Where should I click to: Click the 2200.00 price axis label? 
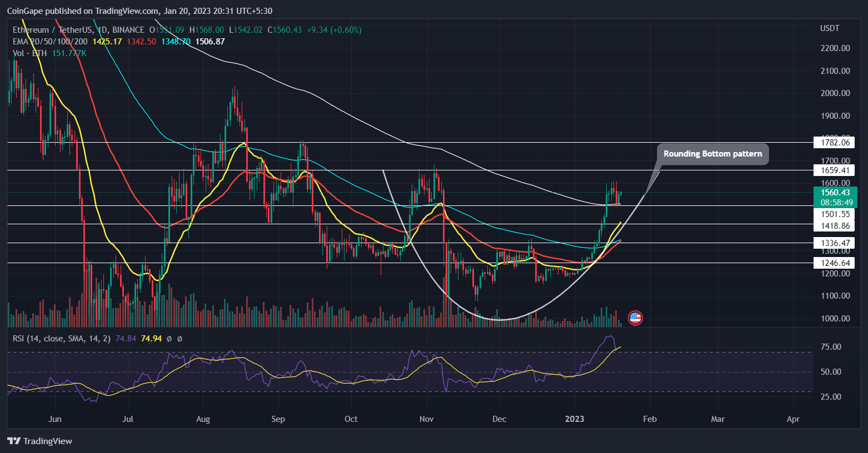coord(835,48)
